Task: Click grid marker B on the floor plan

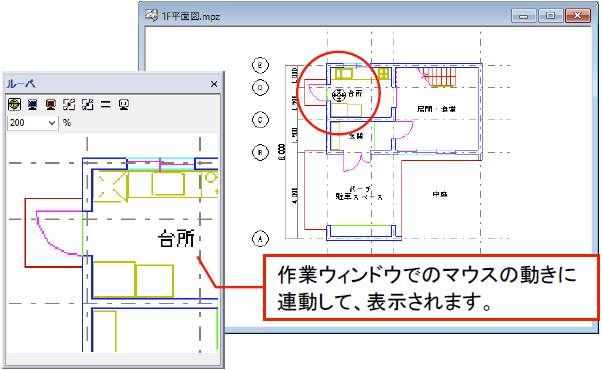Action: coord(260,152)
